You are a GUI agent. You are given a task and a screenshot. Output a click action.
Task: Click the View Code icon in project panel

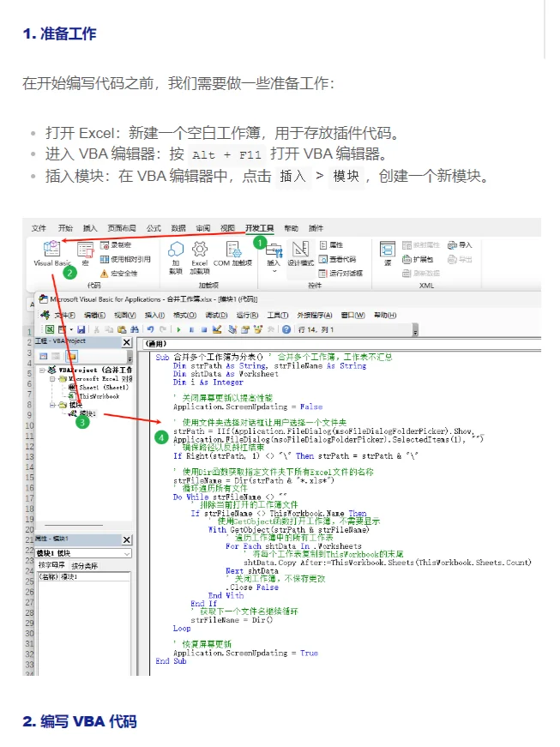coord(44,357)
